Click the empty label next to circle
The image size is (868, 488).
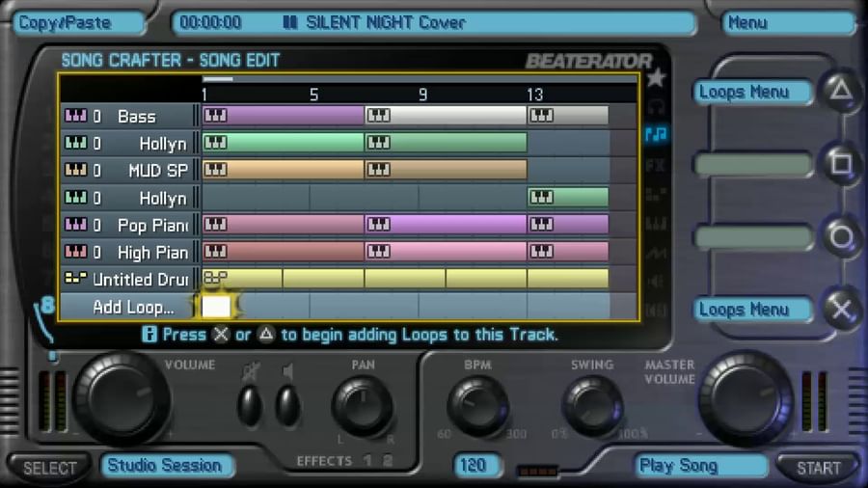pos(752,238)
